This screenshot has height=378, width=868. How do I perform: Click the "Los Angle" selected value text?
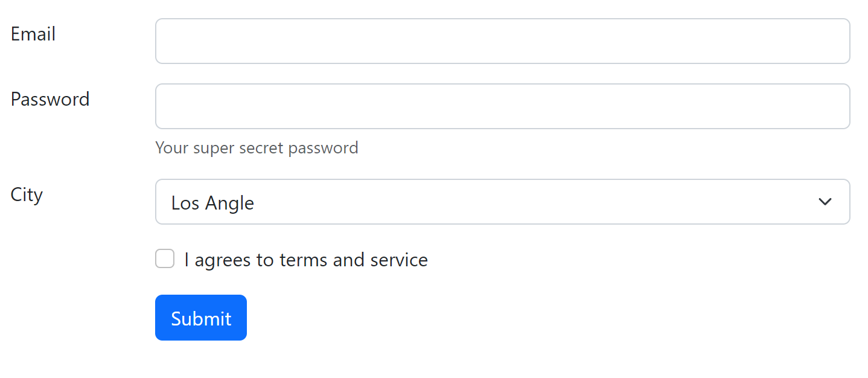click(x=212, y=203)
